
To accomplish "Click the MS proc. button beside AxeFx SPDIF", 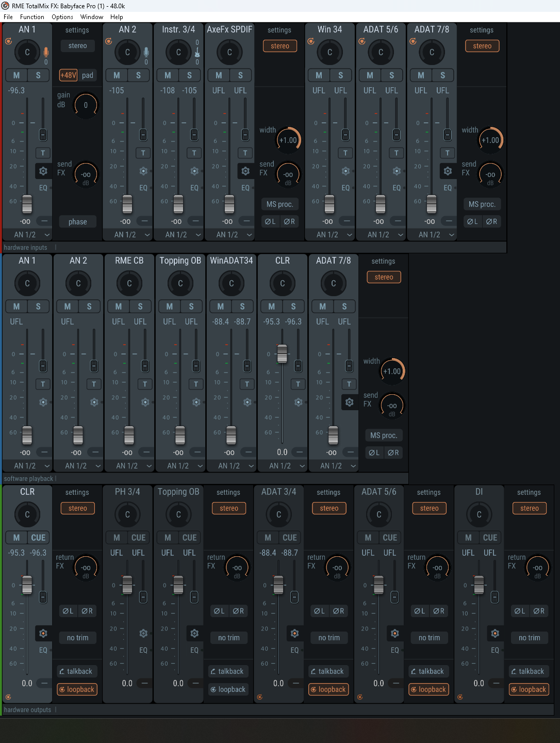I will click(x=280, y=204).
